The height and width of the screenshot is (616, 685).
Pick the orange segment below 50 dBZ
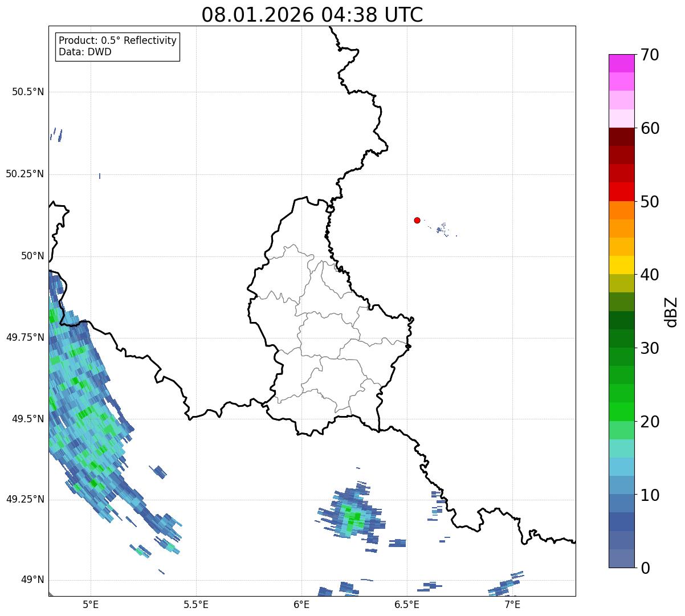[x=621, y=210]
